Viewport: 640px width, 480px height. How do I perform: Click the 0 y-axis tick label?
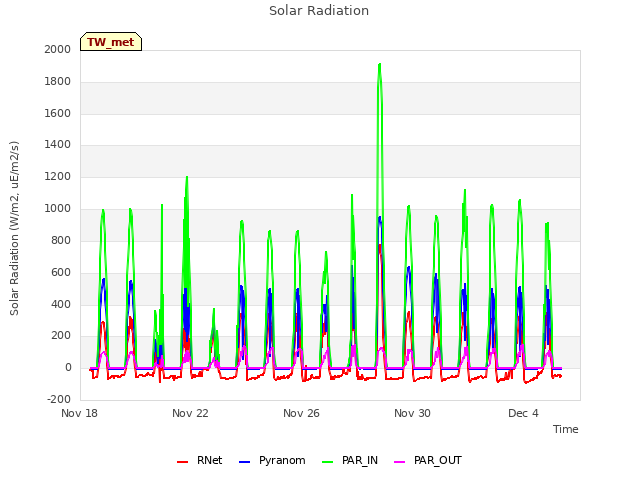[x=68, y=368]
